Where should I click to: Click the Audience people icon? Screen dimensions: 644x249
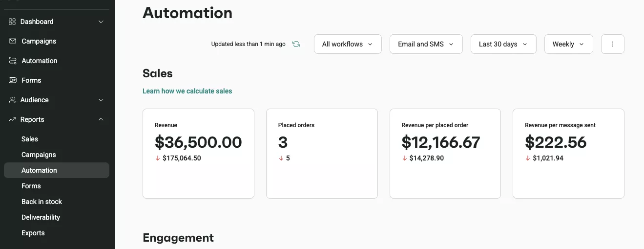pyautogui.click(x=12, y=100)
